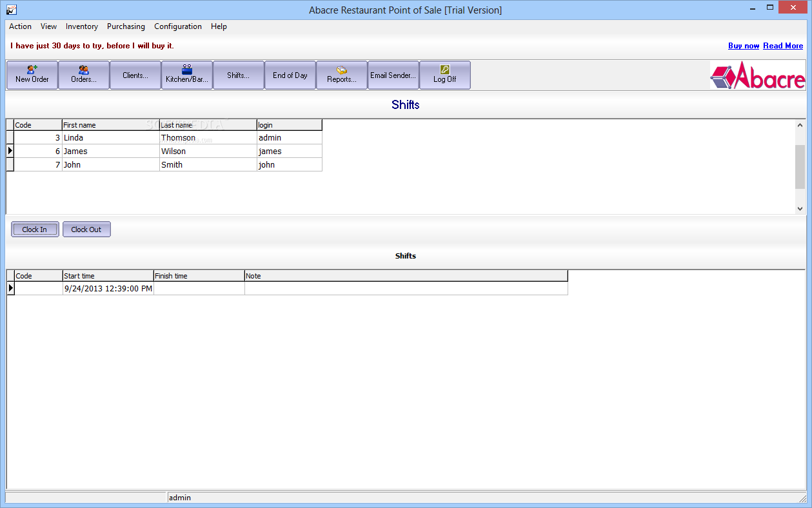Open the Purchasing menu

[x=126, y=26]
